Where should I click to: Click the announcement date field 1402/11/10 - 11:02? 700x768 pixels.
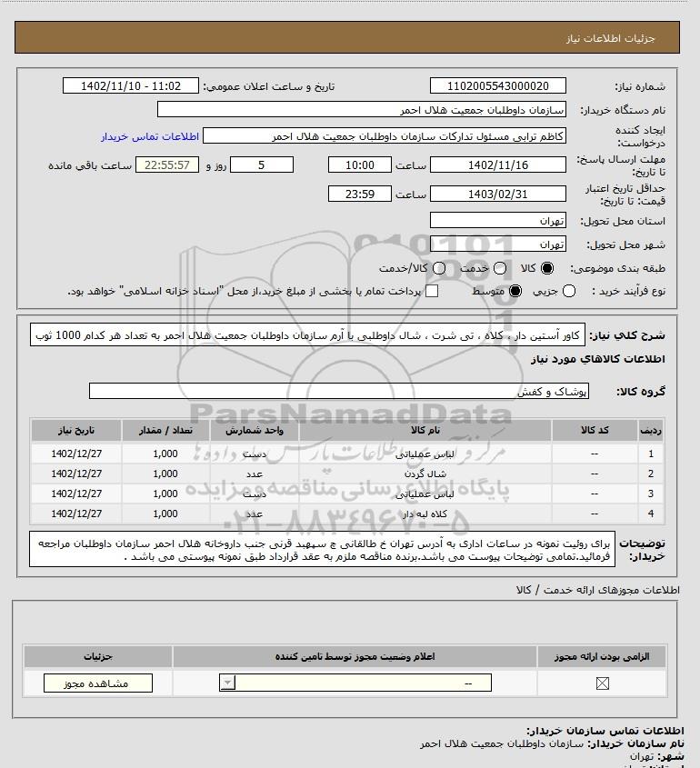[x=131, y=85]
